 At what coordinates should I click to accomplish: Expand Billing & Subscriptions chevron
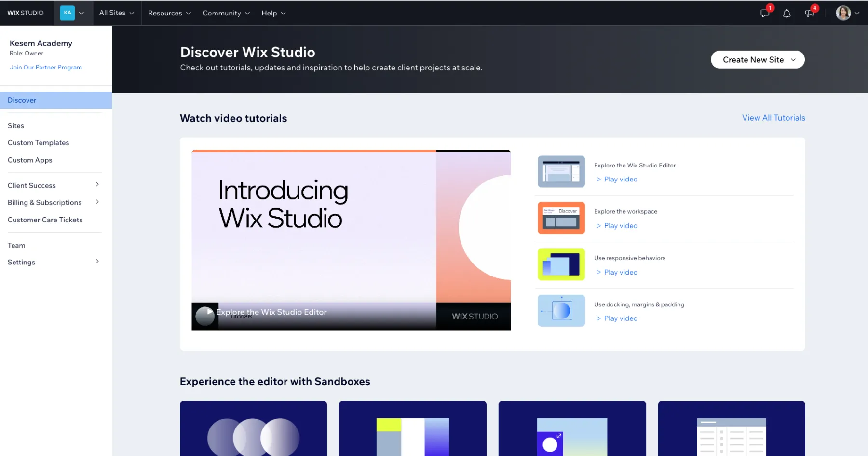pos(97,202)
